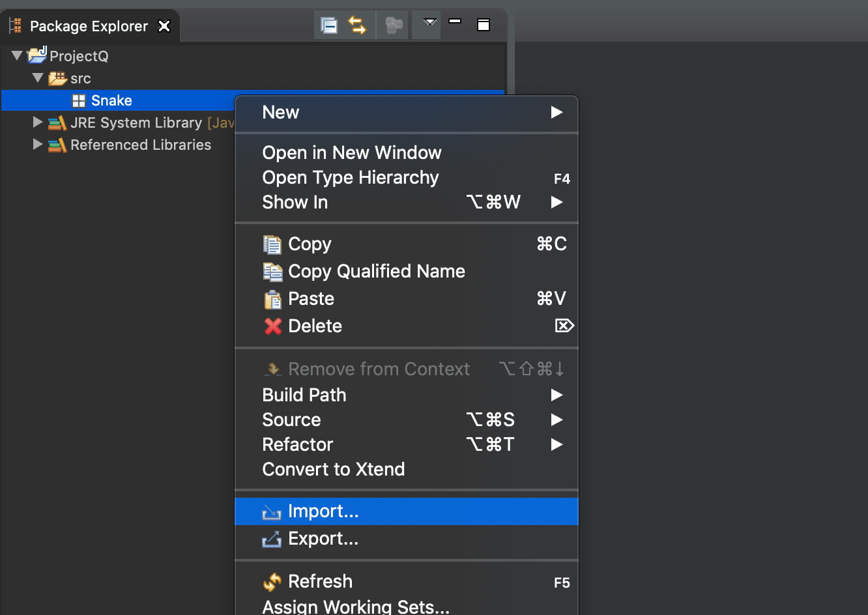Expand JRE System Library node

pos(38,122)
